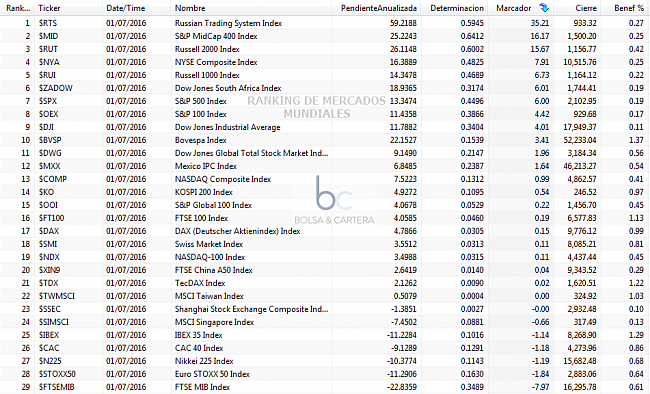Sort by the Benef % column header
The height and width of the screenshot is (394, 650).
point(628,8)
